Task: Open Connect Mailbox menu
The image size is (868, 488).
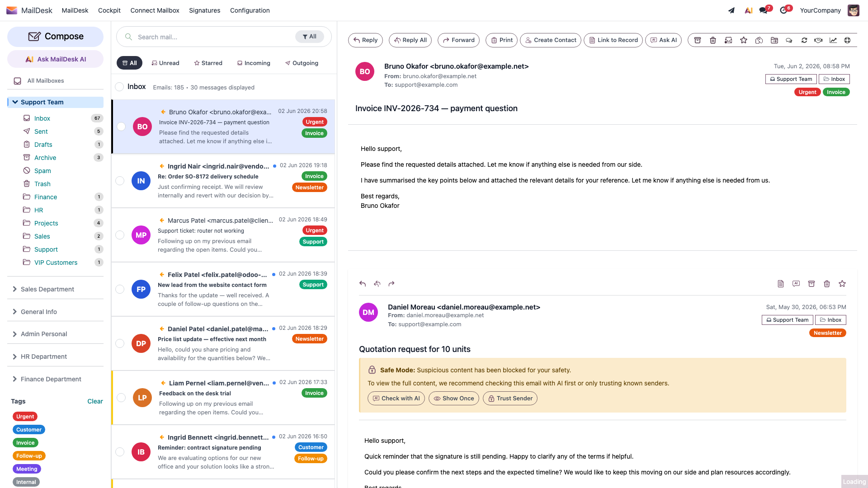Action: click(155, 10)
